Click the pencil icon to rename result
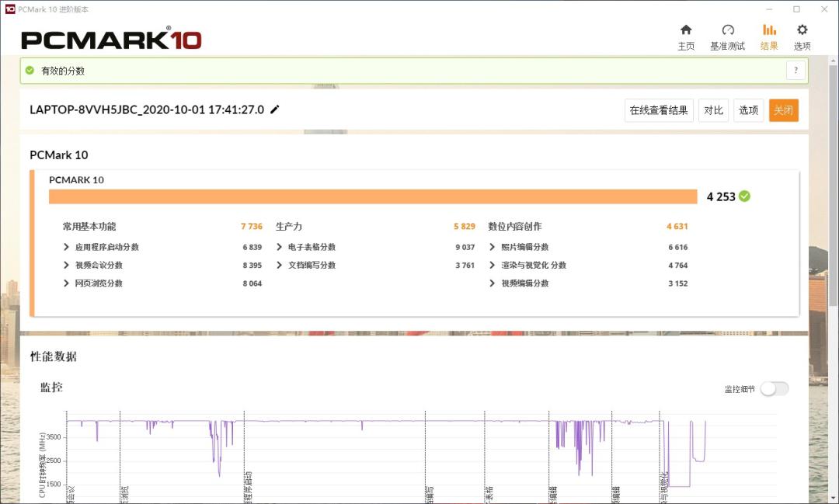Screen dimensions: 839x504 274,109
